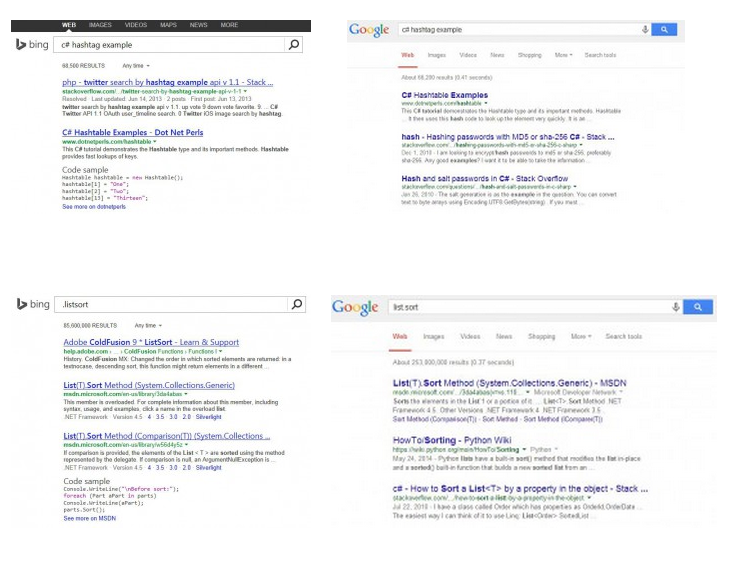Viewport: 737px width, 572px height.
Task: Select the IMAGES tab in Bing's black bar
Action: pos(100,25)
